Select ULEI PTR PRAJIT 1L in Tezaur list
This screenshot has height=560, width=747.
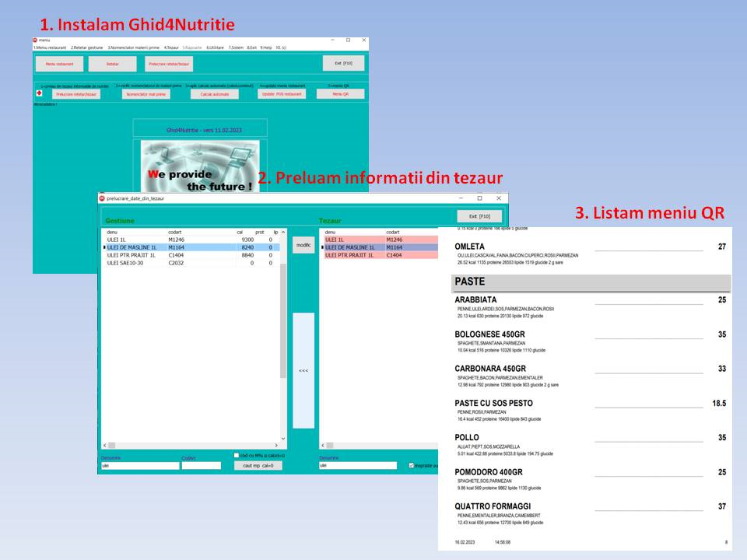coord(381,255)
